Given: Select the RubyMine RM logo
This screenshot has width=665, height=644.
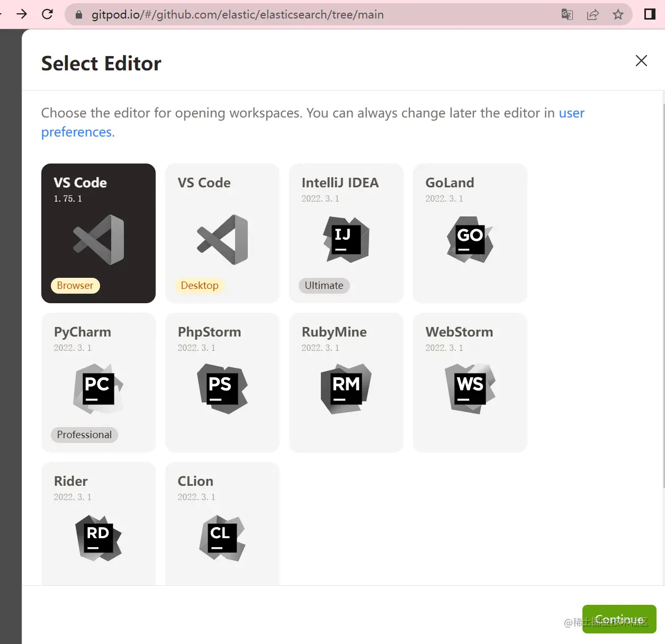Looking at the screenshot, I should tap(346, 389).
